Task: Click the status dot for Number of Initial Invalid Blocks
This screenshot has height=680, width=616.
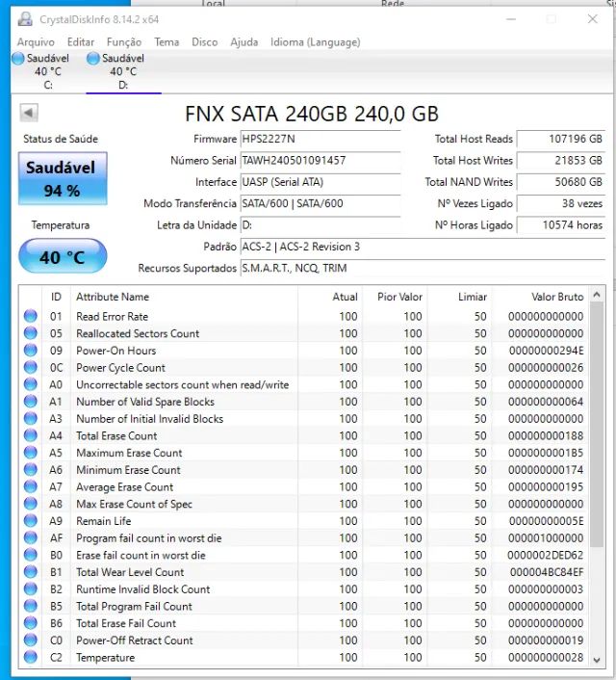Action: (31, 418)
